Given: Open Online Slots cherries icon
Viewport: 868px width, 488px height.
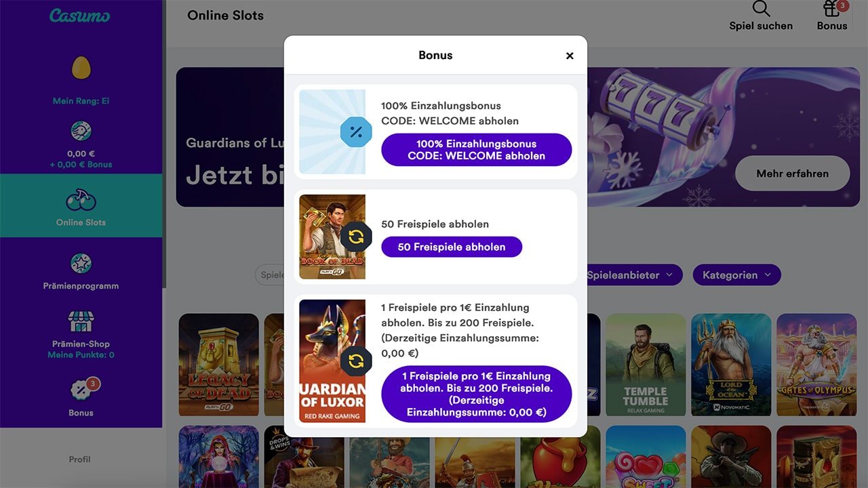Looking at the screenshot, I should point(81,201).
